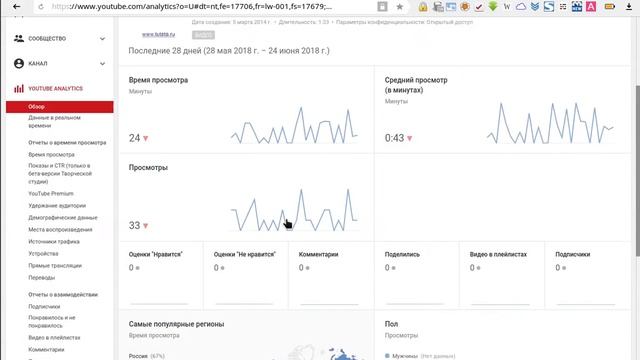This screenshot has height=360, width=640.
Task: Click the Комментарии metric card
Action: (x=331, y=275)
